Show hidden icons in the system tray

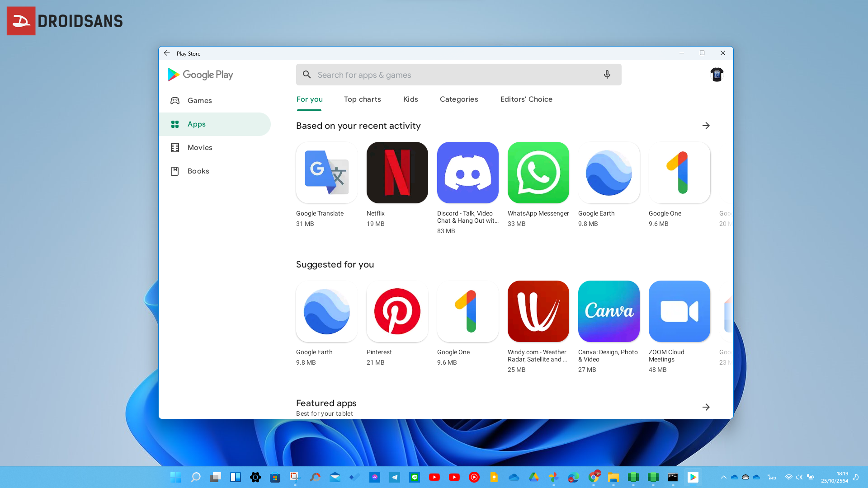point(723,477)
